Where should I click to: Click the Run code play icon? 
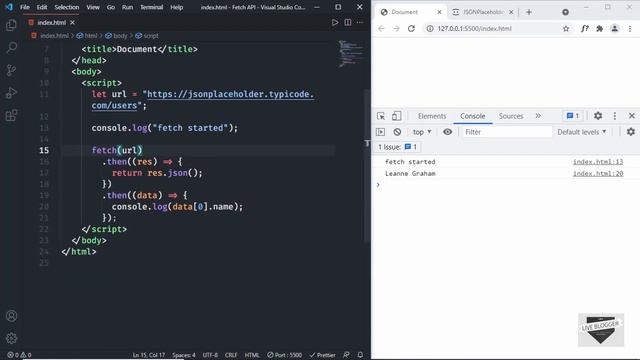(335, 22)
